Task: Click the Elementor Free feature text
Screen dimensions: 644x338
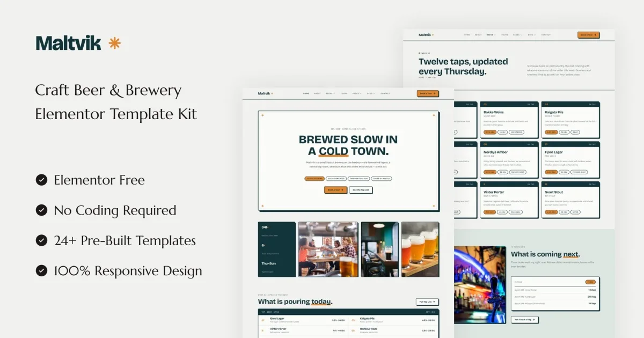Action: click(99, 180)
